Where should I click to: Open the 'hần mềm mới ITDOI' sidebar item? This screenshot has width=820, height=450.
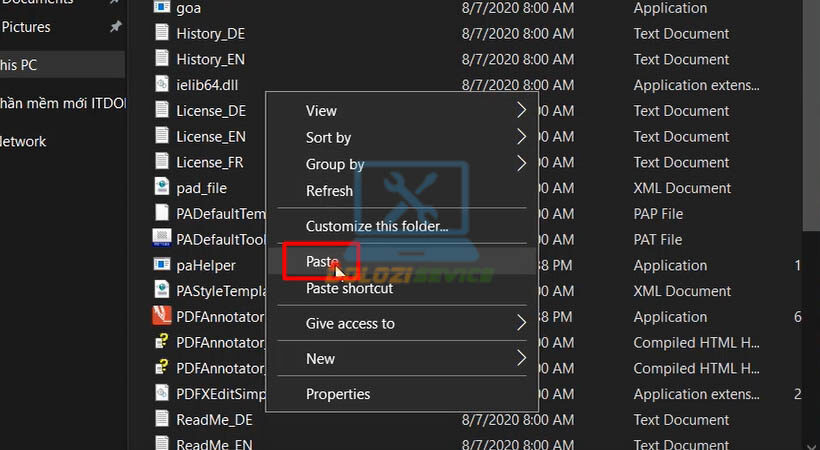[63, 103]
